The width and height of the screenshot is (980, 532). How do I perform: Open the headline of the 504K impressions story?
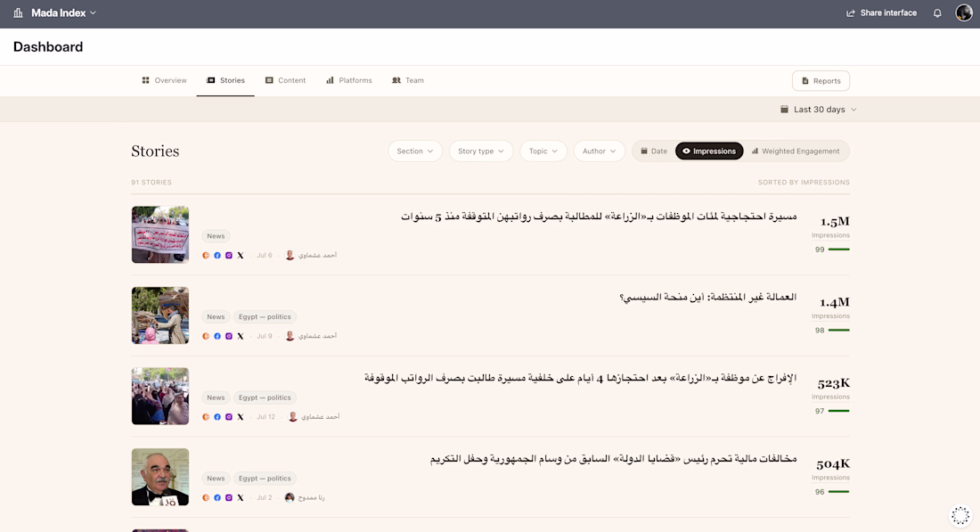click(x=613, y=458)
